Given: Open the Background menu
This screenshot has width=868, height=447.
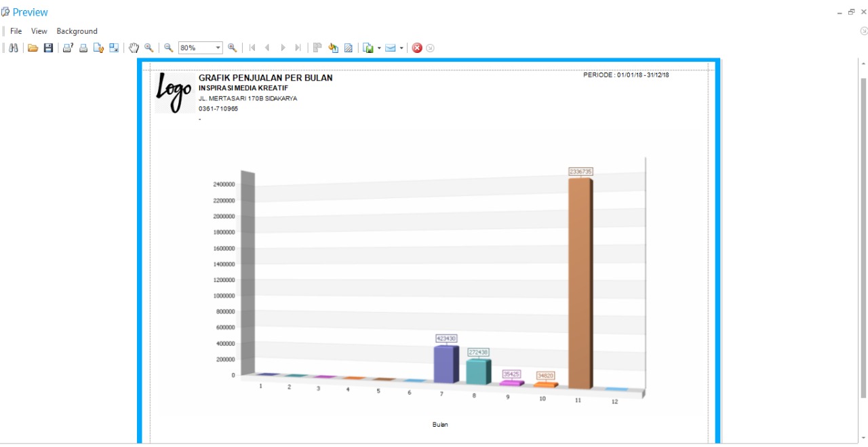Looking at the screenshot, I should (77, 31).
